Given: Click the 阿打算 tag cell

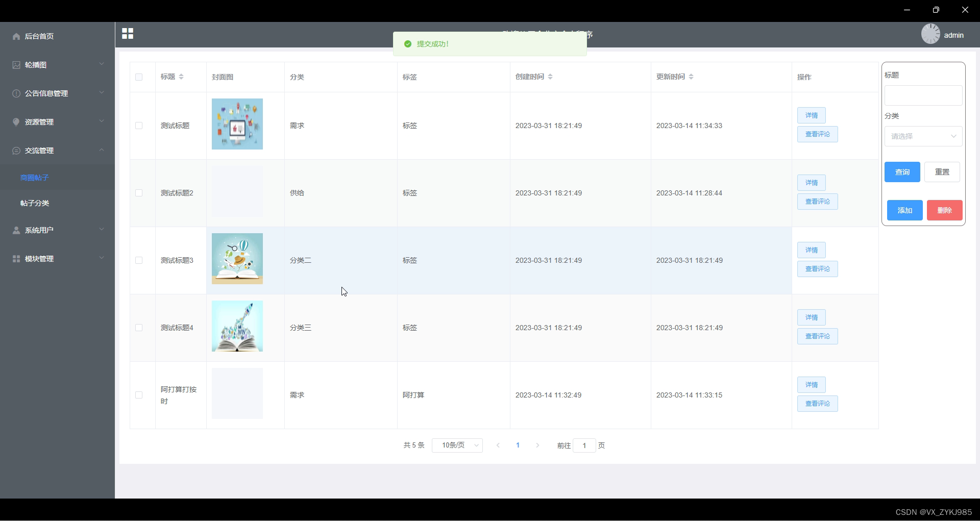Looking at the screenshot, I should coord(413,395).
